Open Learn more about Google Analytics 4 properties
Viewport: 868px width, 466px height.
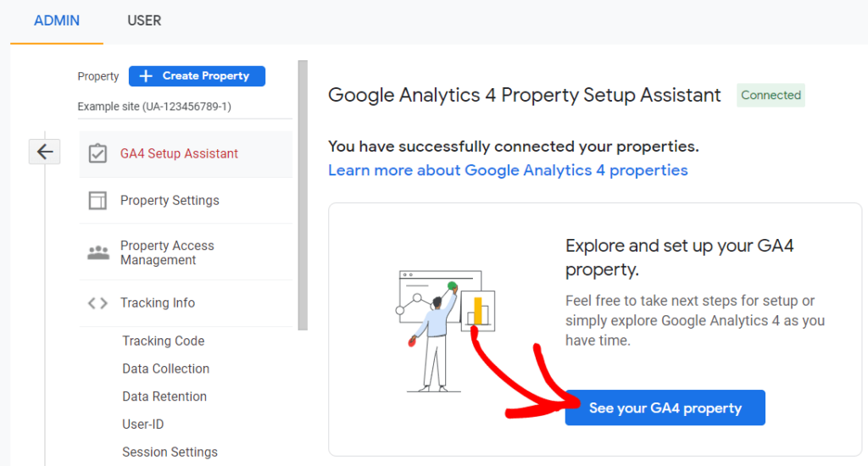508,170
